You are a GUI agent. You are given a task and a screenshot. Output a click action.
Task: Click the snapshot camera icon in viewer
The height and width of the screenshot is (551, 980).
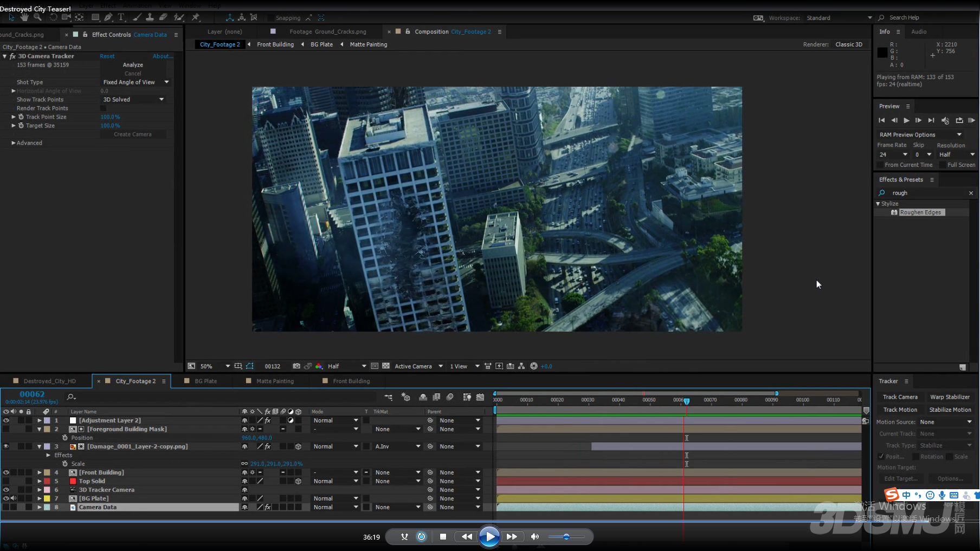pyautogui.click(x=296, y=366)
